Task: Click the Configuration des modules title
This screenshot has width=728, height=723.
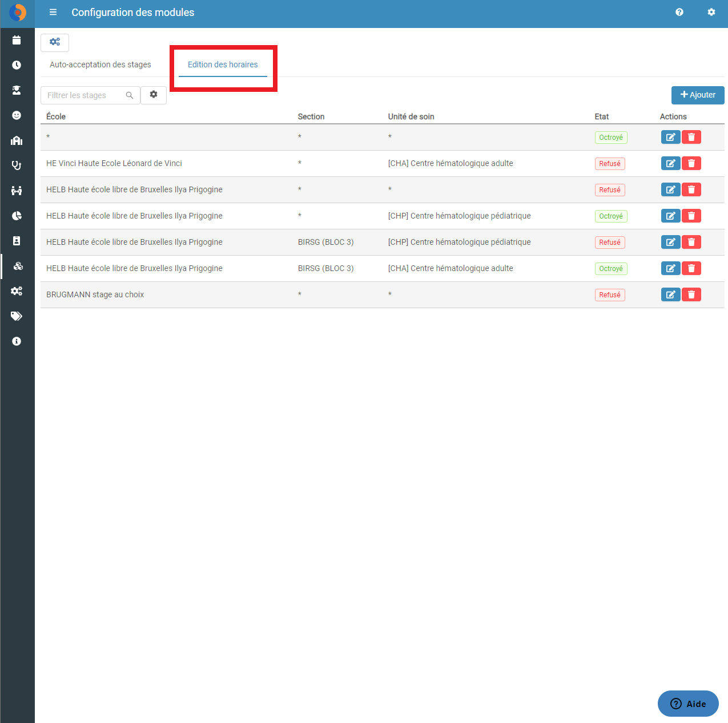Action: click(133, 13)
